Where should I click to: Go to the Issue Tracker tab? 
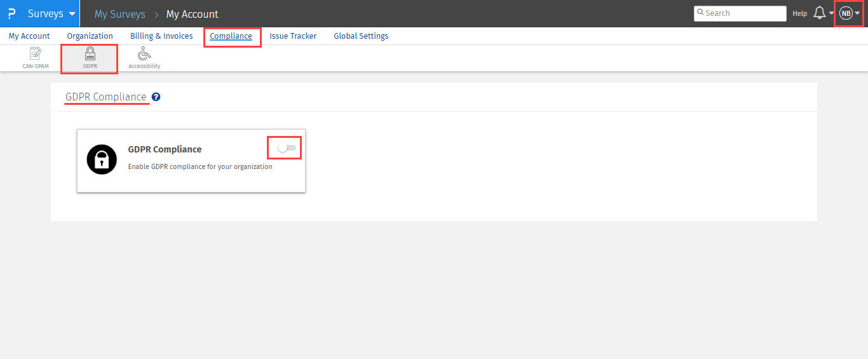coord(293,36)
